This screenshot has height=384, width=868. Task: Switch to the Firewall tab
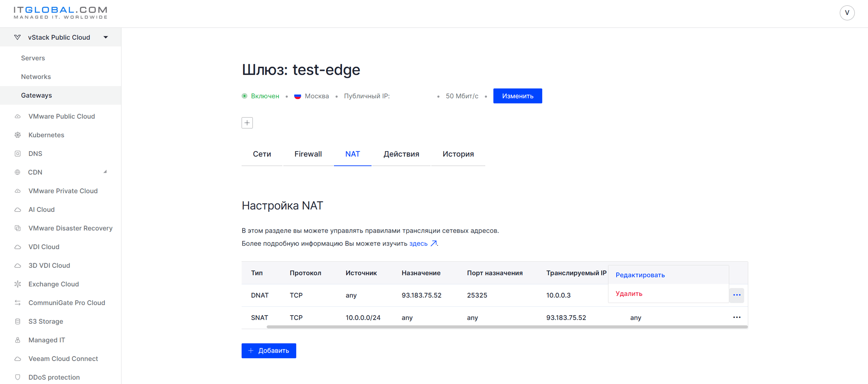click(308, 154)
